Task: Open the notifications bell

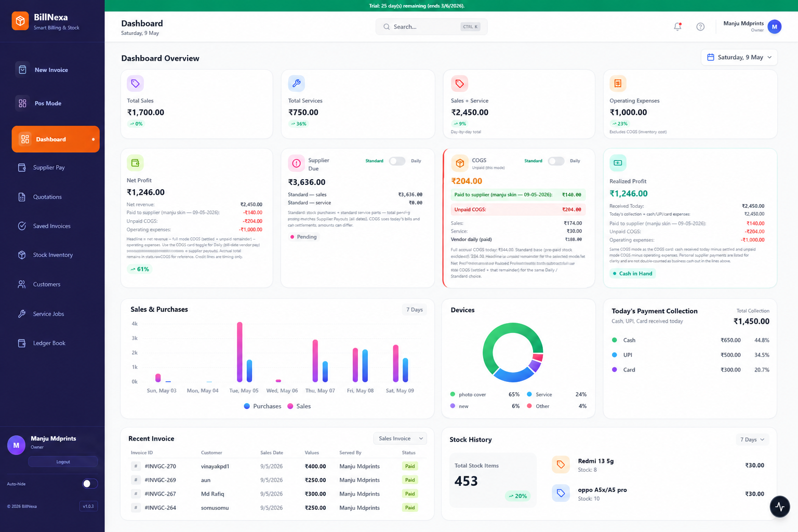Action: (x=677, y=26)
